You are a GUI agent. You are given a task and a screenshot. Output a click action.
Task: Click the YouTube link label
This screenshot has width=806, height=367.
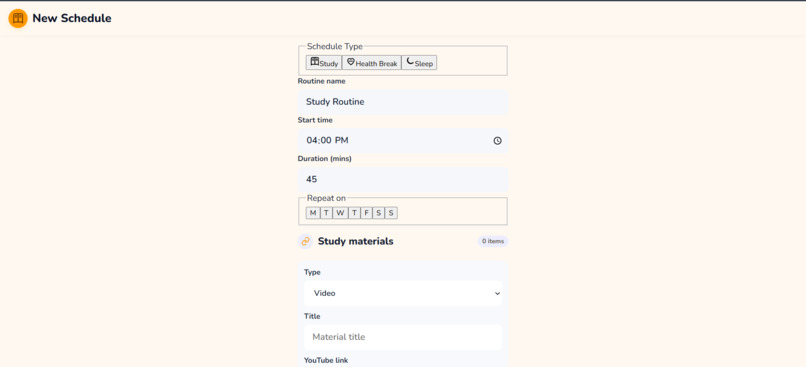pos(326,360)
